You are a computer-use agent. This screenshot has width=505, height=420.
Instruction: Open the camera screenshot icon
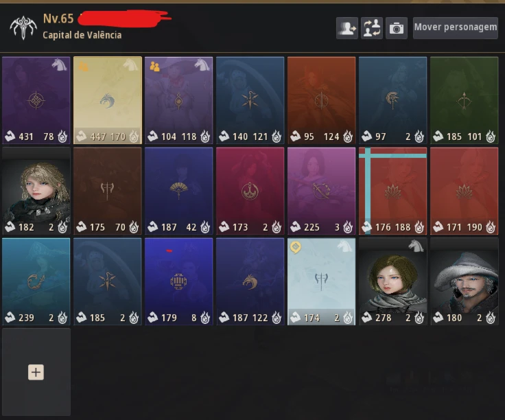[x=396, y=28]
